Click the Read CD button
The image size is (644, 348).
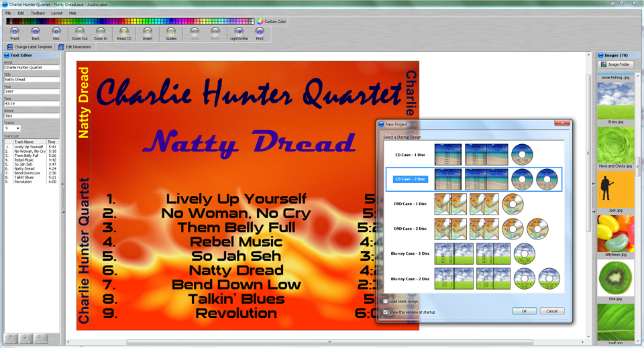pos(124,34)
